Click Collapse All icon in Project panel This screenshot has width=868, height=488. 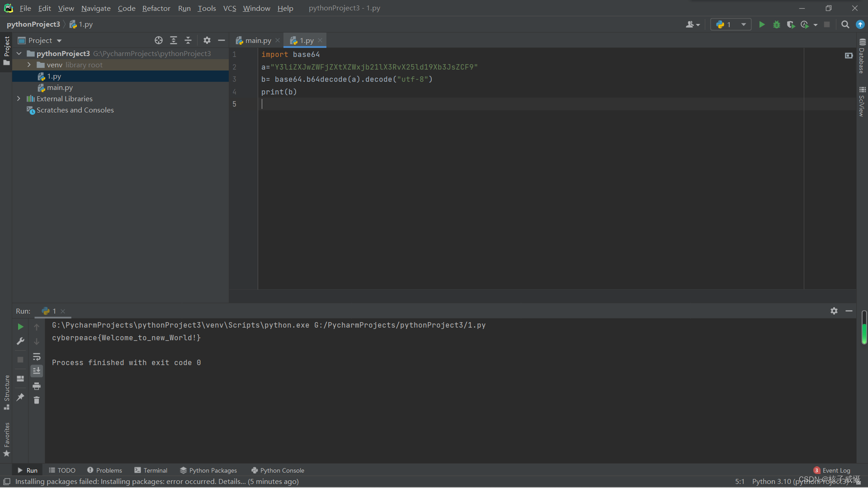click(x=188, y=40)
